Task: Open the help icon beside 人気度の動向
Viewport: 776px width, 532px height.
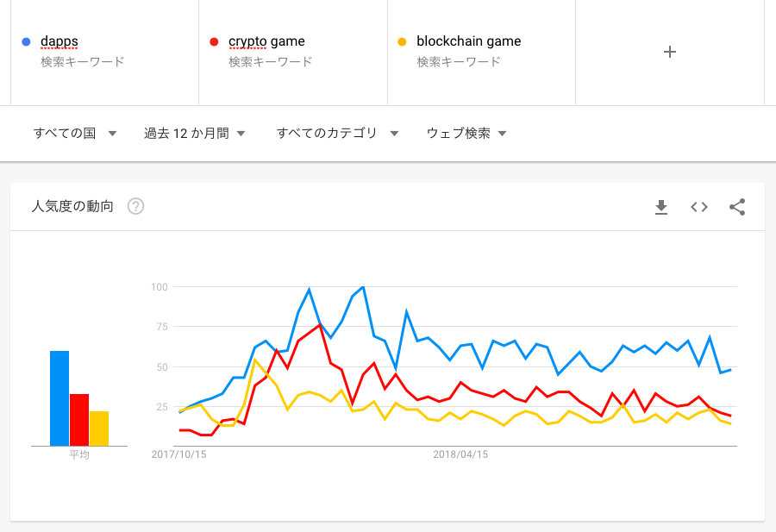Action: tap(135, 206)
